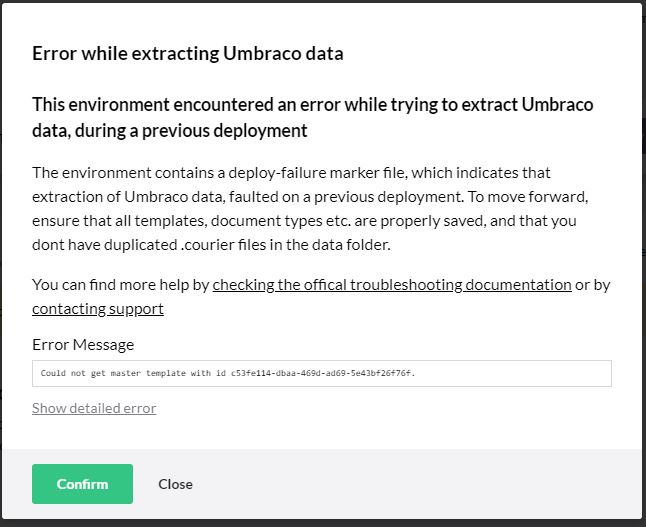Expand the "Show detailed error" section
This screenshot has width=646, height=527.
point(94,408)
